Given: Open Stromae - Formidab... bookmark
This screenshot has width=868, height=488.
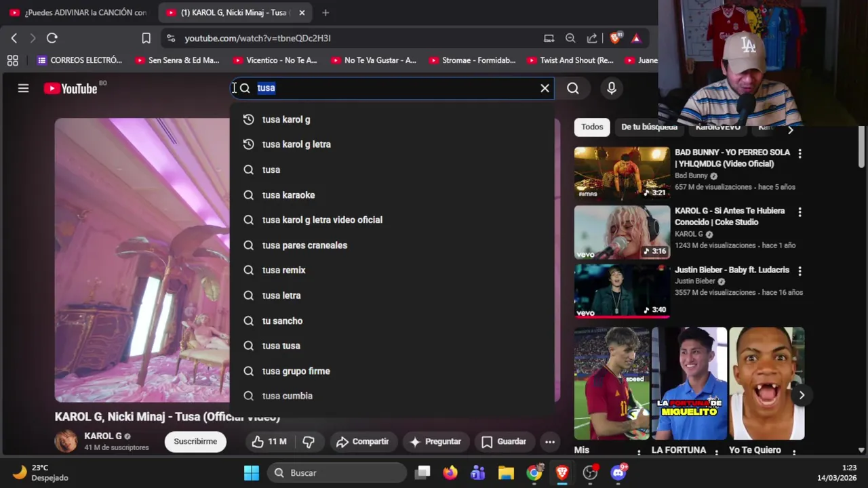Looking at the screenshot, I should point(472,60).
